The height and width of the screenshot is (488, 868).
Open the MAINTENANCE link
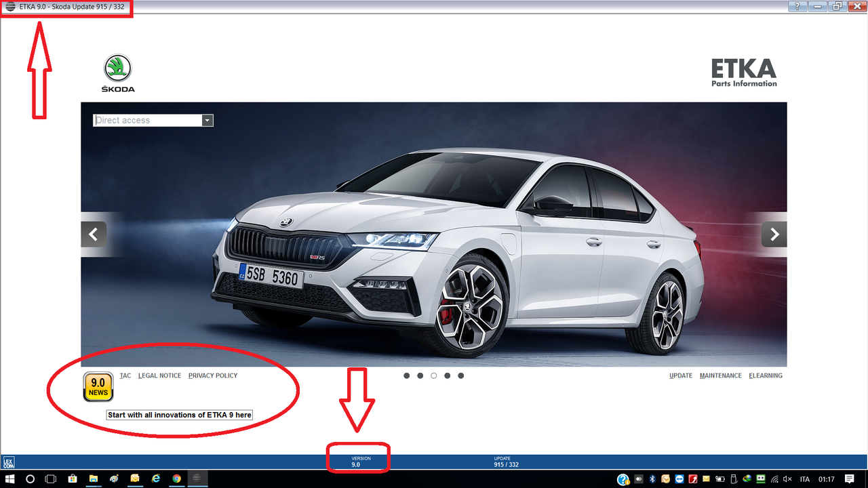[x=721, y=375]
